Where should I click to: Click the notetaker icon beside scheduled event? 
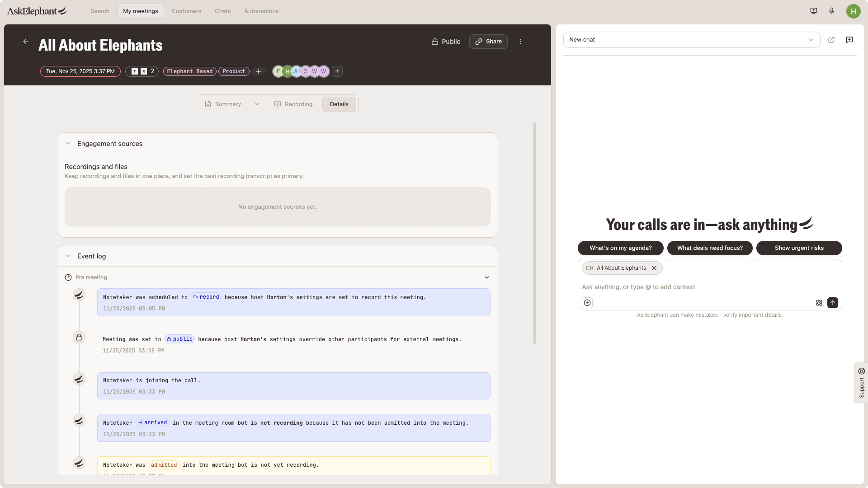click(79, 295)
